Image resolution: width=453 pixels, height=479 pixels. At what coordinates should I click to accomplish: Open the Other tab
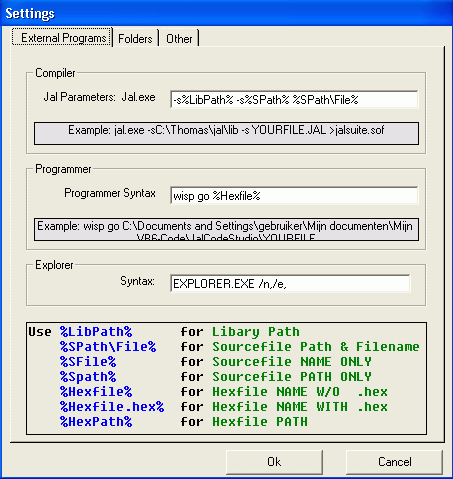pos(179,38)
